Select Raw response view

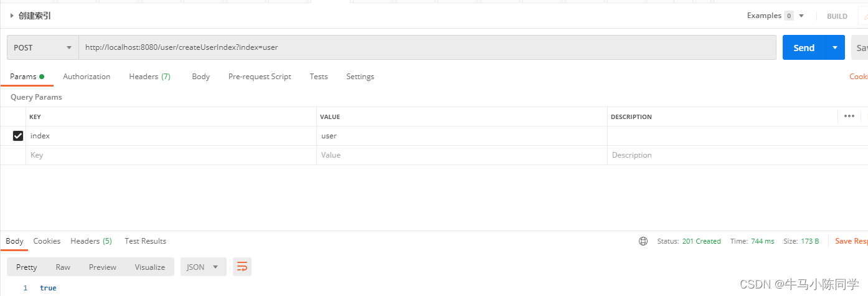tap(63, 267)
